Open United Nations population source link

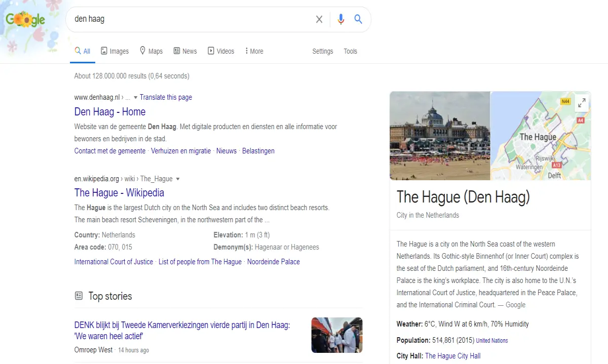click(492, 341)
